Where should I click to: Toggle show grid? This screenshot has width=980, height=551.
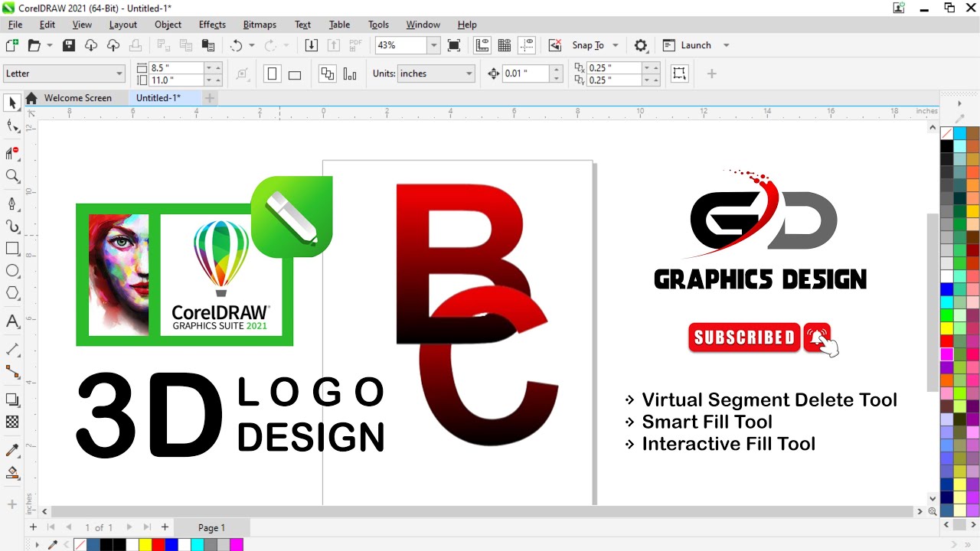point(505,45)
